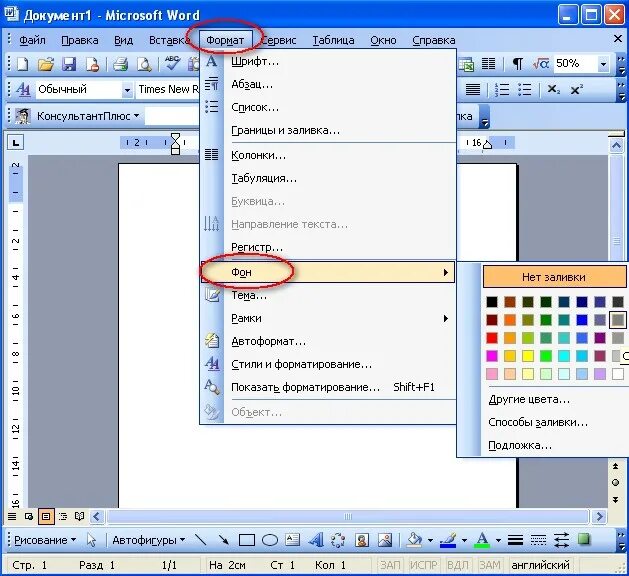
Task: Expand Рамки submenu
Action: click(328, 318)
